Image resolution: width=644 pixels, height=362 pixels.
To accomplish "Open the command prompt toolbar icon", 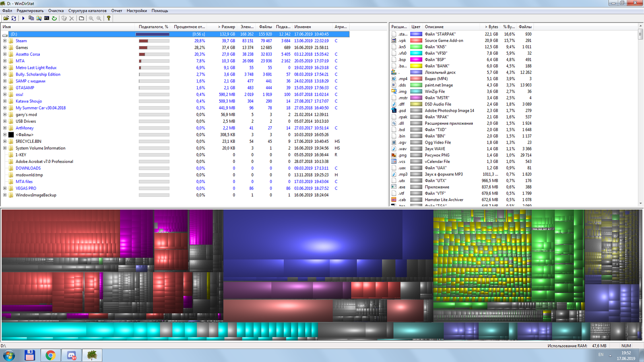I will pos(47,18).
